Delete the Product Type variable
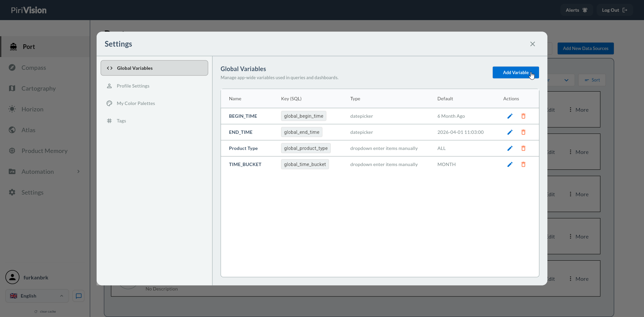 click(x=523, y=148)
